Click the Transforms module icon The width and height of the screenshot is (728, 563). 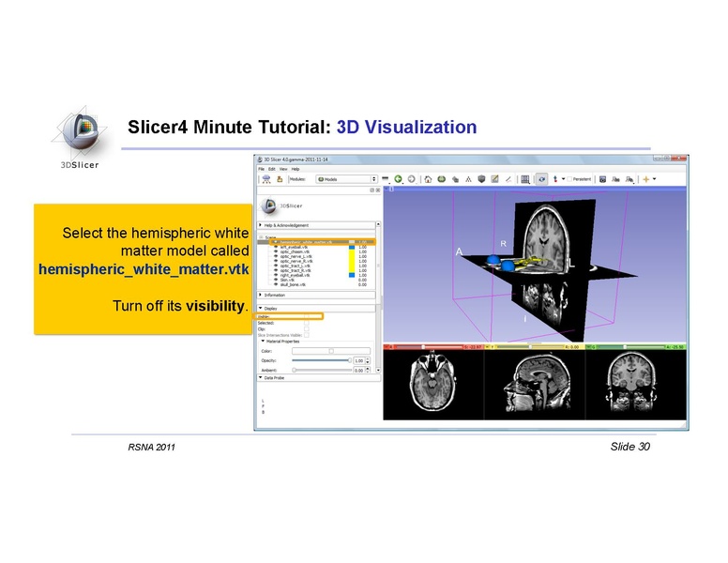point(455,179)
